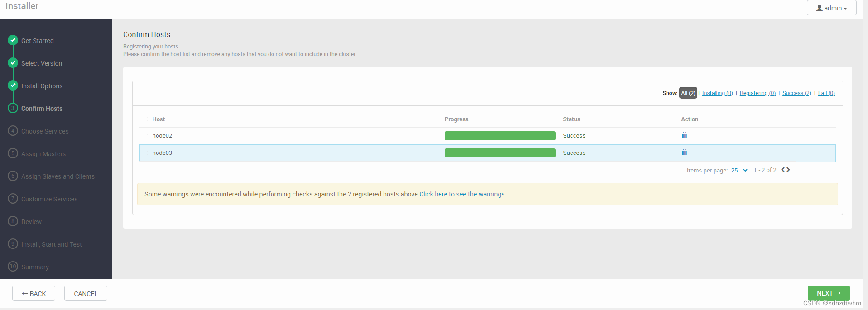Click the Choose Services step 4 circle
The width and height of the screenshot is (868, 310).
coord(13,131)
